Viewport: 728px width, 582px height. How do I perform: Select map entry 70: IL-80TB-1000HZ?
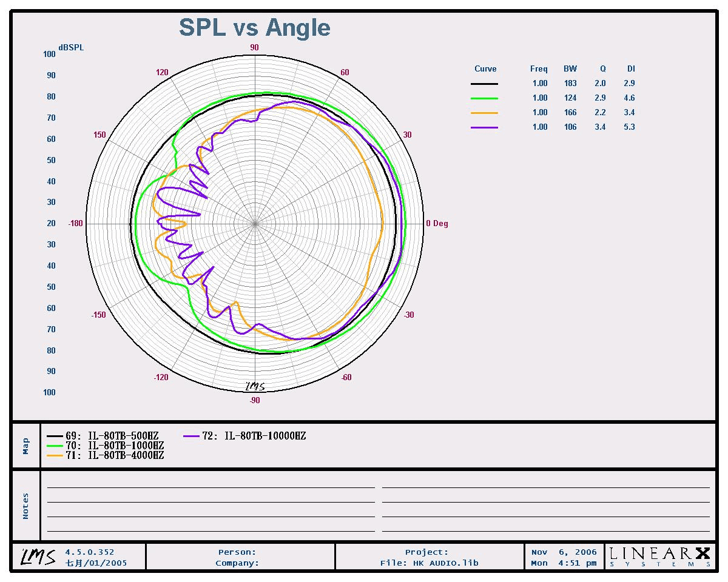(106, 446)
